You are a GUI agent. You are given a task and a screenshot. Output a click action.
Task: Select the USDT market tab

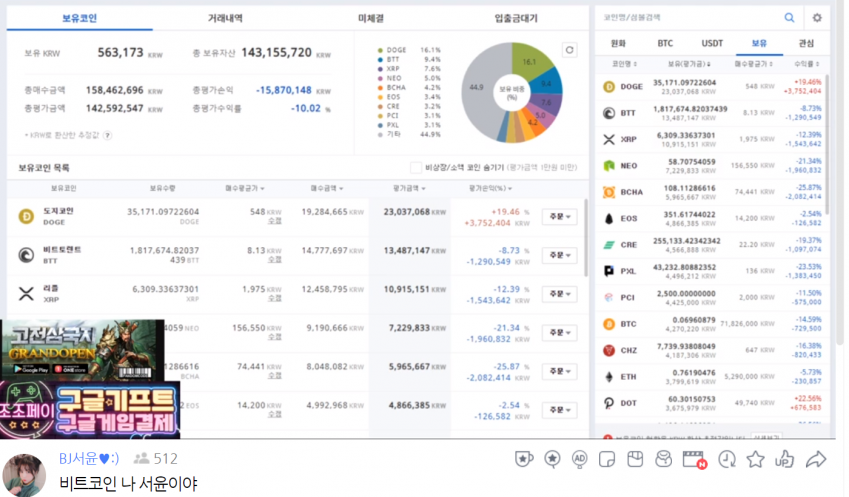[x=712, y=43]
